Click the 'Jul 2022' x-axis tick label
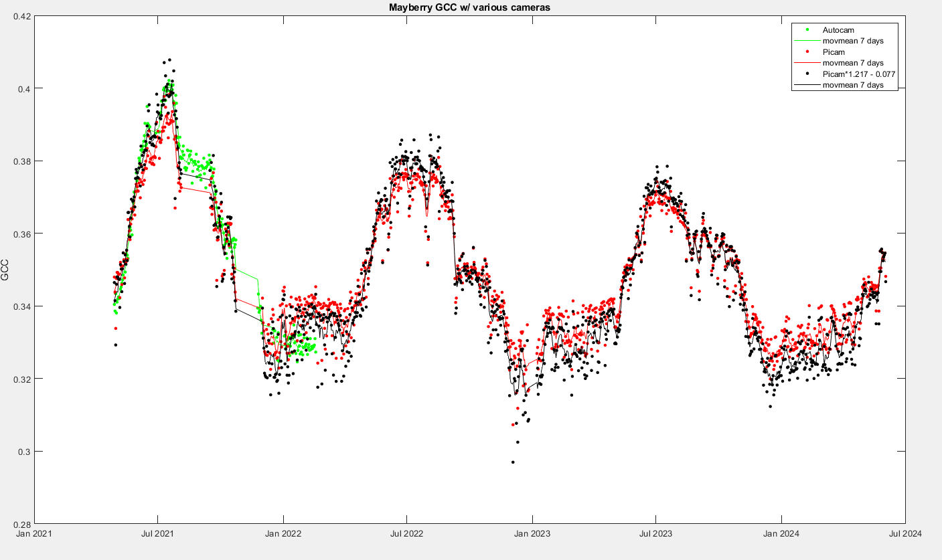Image resolution: width=942 pixels, height=560 pixels. coord(406,534)
